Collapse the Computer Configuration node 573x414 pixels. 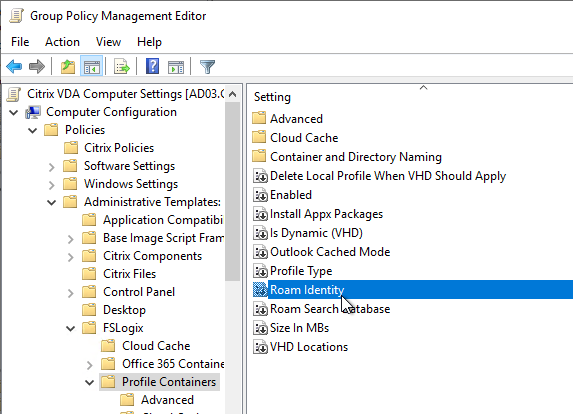coord(14,113)
